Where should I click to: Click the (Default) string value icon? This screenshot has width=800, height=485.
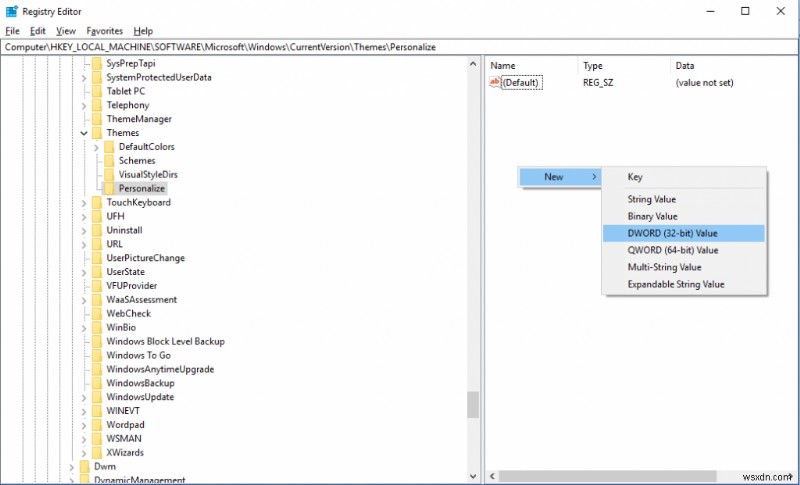(x=494, y=82)
